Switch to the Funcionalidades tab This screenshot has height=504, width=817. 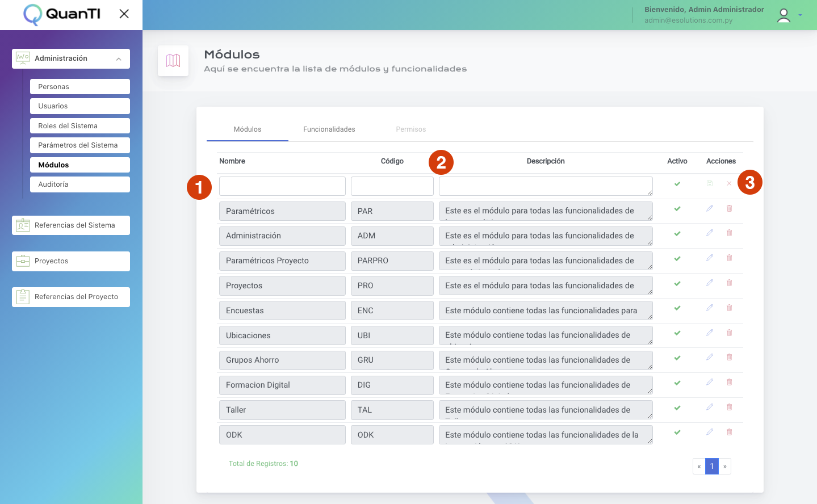pyautogui.click(x=329, y=129)
